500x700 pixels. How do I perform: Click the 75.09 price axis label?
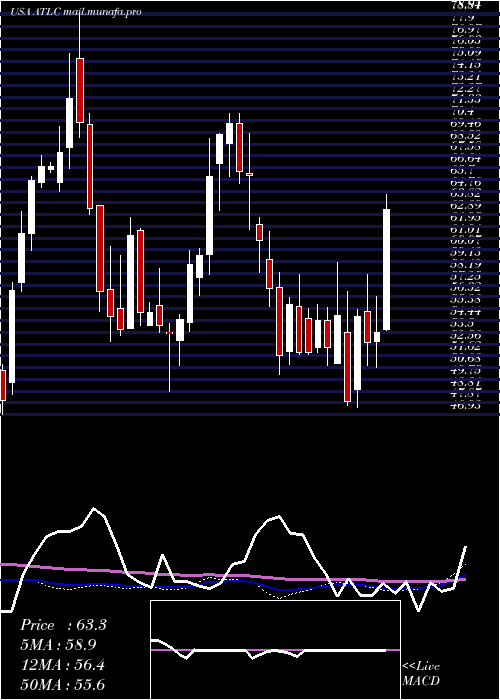(x=467, y=54)
